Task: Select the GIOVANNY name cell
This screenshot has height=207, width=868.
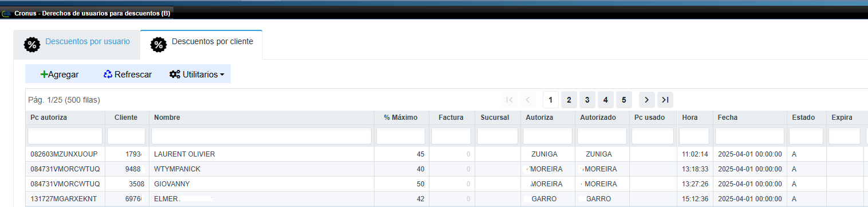Action: point(261,184)
